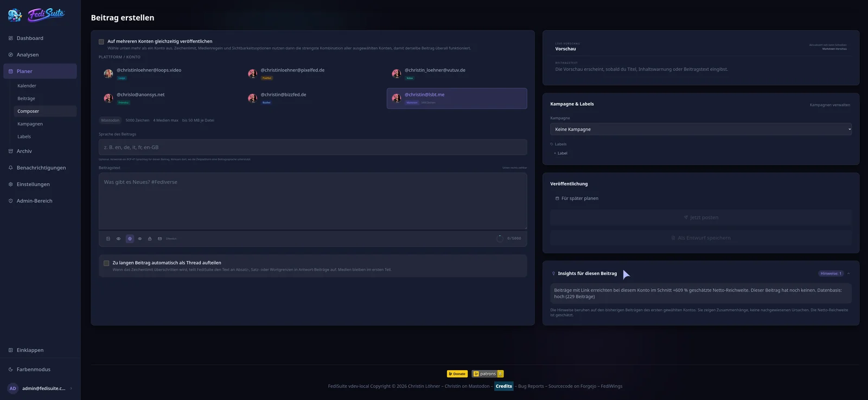Select the globe public visibility icon
Image resolution: width=868 pixels, height=400 pixels.
130,239
